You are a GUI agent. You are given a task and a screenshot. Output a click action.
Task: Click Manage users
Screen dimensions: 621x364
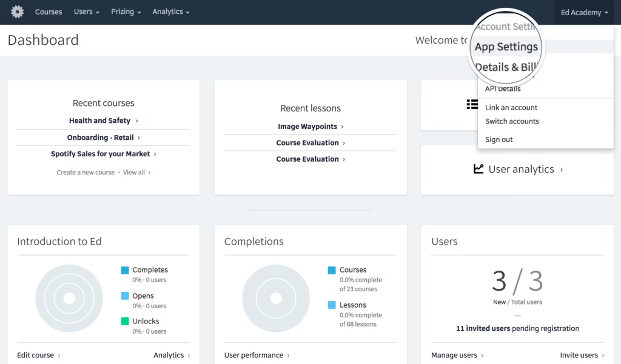(x=454, y=355)
